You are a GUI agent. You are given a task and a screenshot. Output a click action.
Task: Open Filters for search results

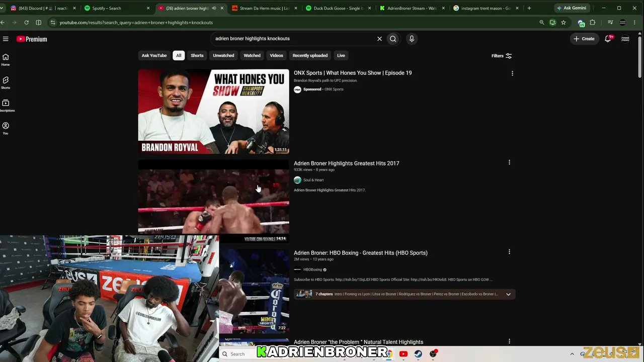pos(502,56)
